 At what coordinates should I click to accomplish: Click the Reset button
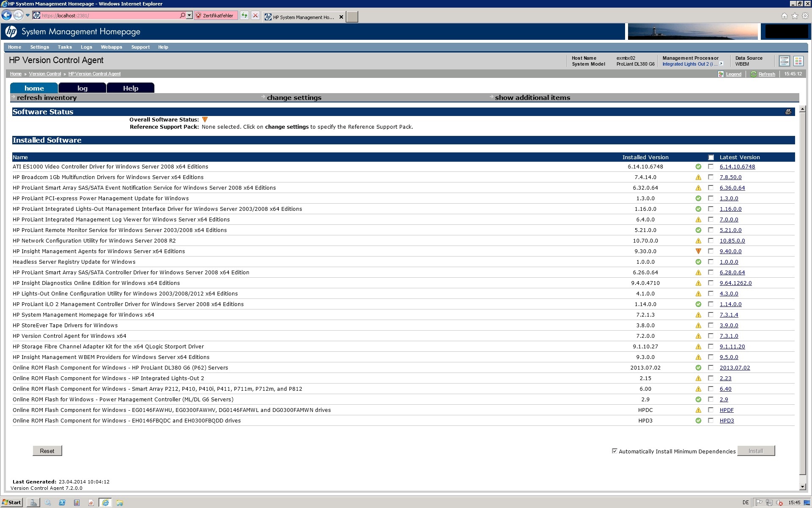(47, 451)
